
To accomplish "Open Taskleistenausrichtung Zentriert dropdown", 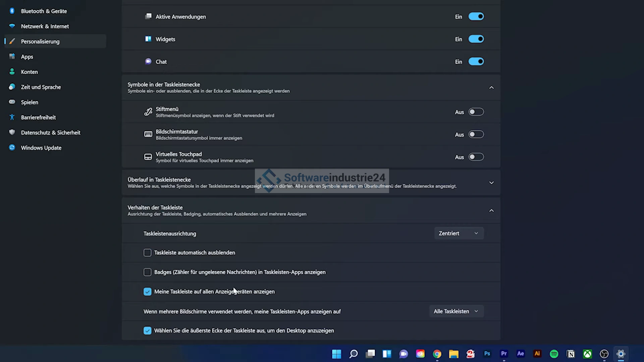I will 459,233.
